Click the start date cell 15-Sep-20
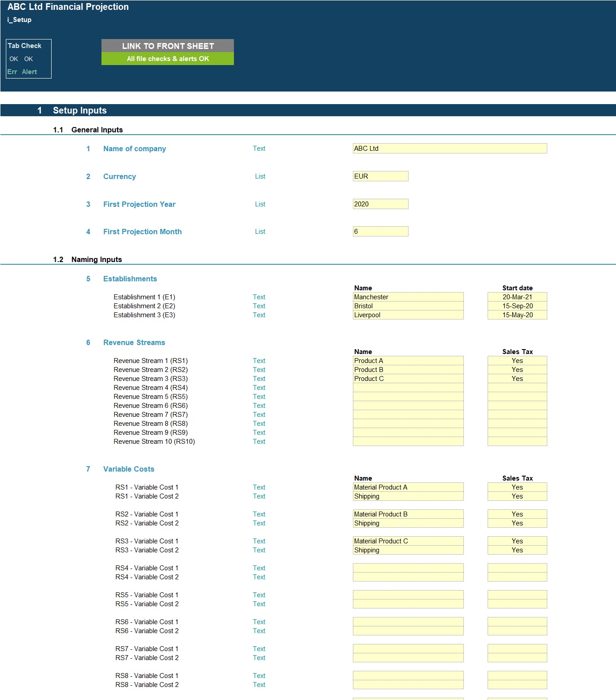This screenshot has height=700, width=616. pos(517,306)
